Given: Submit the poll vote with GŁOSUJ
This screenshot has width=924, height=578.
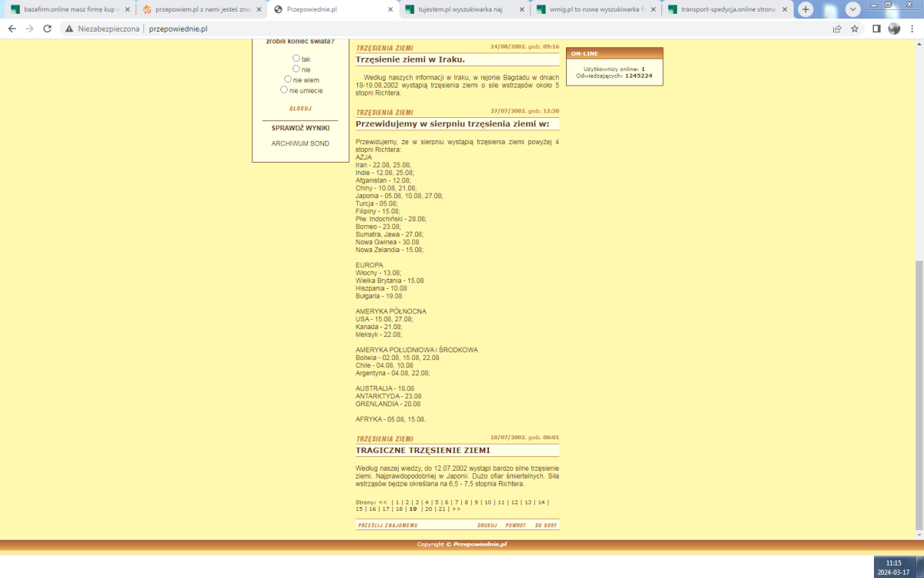Looking at the screenshot, I should [x=300, y=109].
